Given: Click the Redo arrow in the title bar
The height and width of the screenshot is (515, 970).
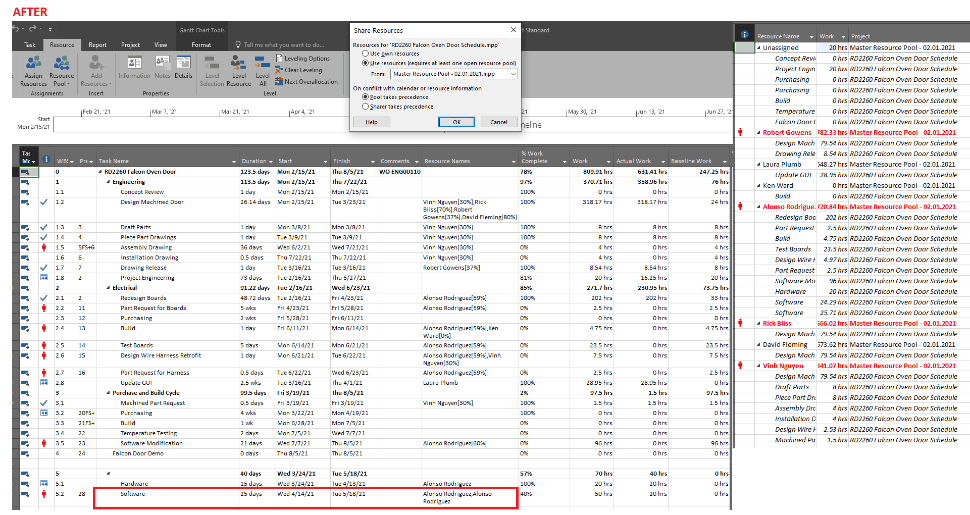Looking at the screenshot, I should click(x=33, y=28).
